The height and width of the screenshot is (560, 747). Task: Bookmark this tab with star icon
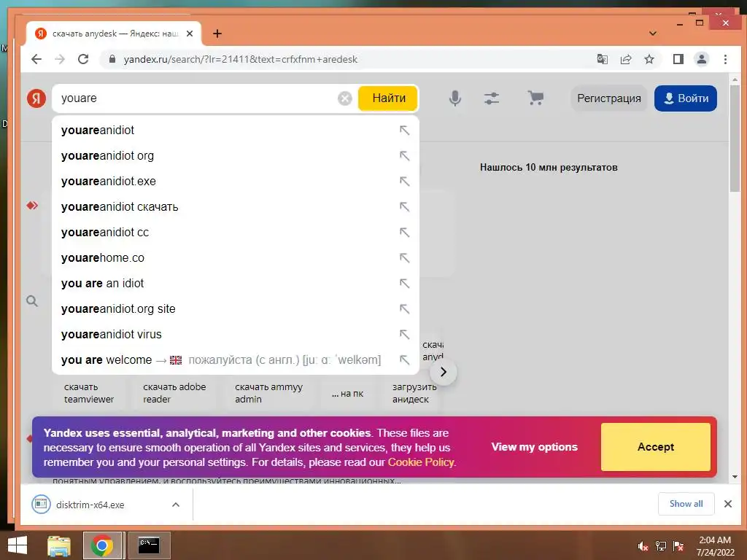pos(649,59)
